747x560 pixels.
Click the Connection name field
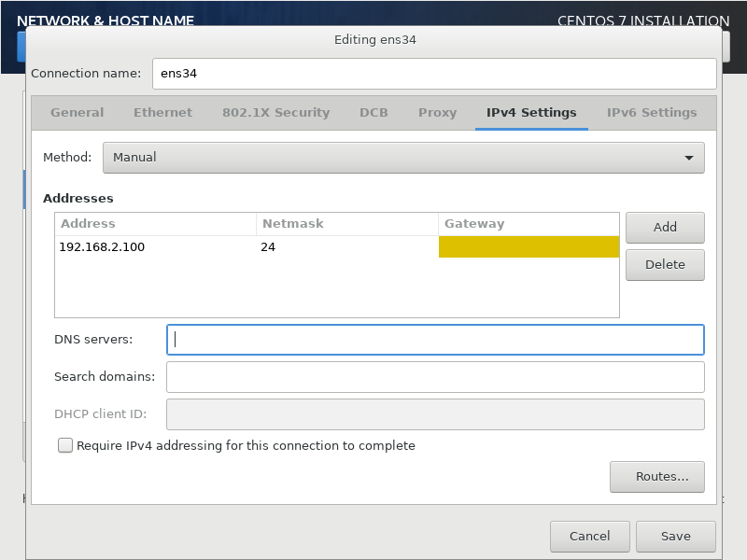point(434,74)
